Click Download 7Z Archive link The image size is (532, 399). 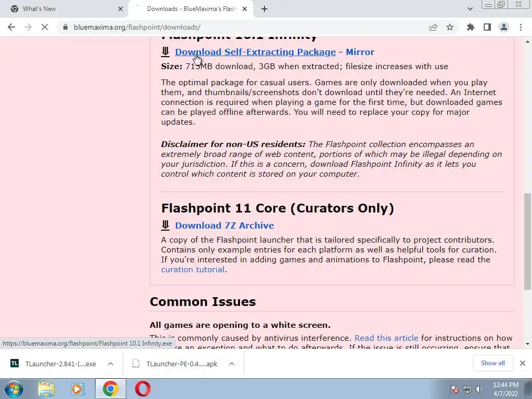coord(224,225)
